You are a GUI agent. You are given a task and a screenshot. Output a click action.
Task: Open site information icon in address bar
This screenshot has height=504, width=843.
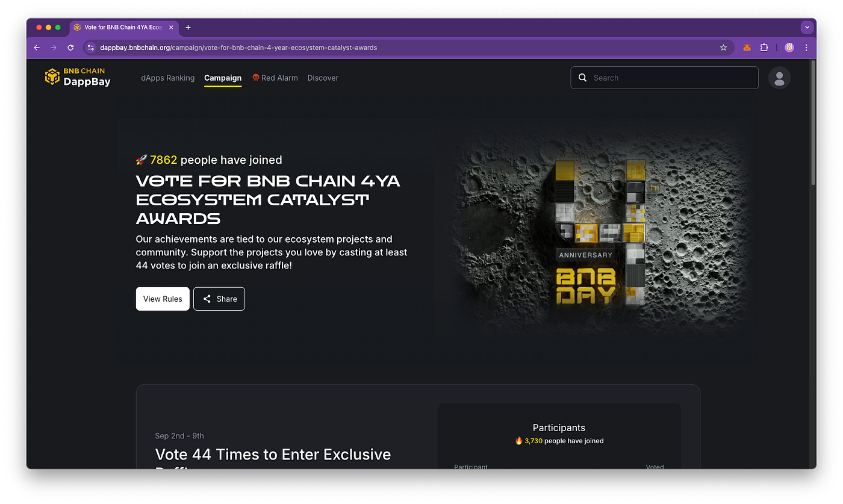[x=91, y=48]
